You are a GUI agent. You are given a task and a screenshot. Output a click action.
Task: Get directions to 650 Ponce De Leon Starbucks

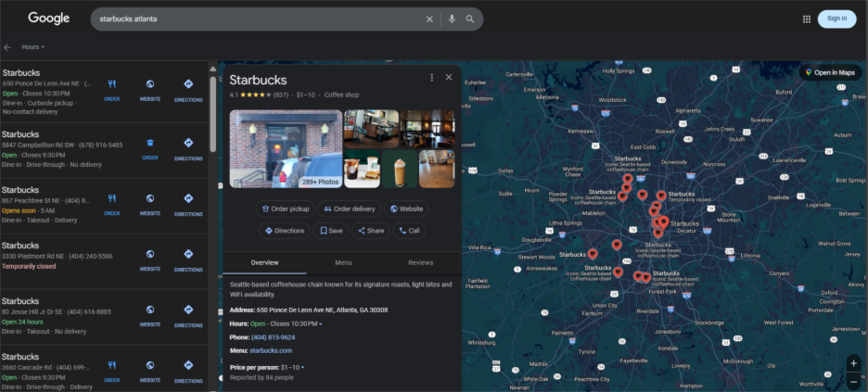click(188, 90)
